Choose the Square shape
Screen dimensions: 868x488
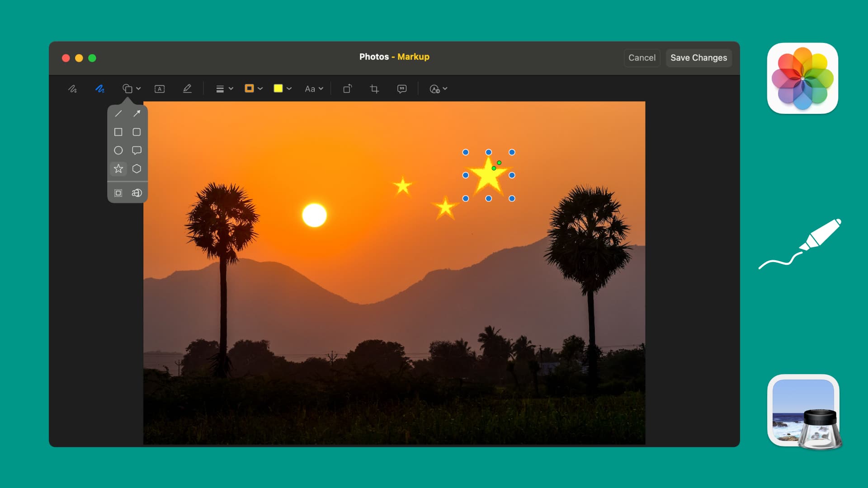coord(118,132)
